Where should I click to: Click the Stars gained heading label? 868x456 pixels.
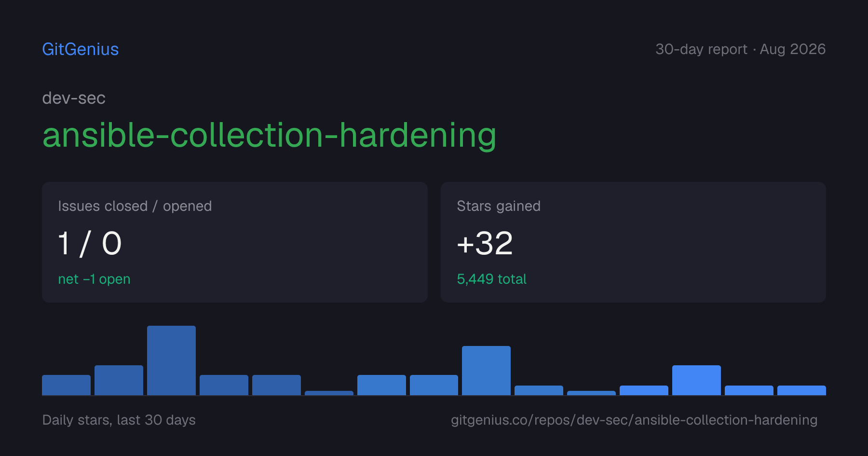click(499, 206)
